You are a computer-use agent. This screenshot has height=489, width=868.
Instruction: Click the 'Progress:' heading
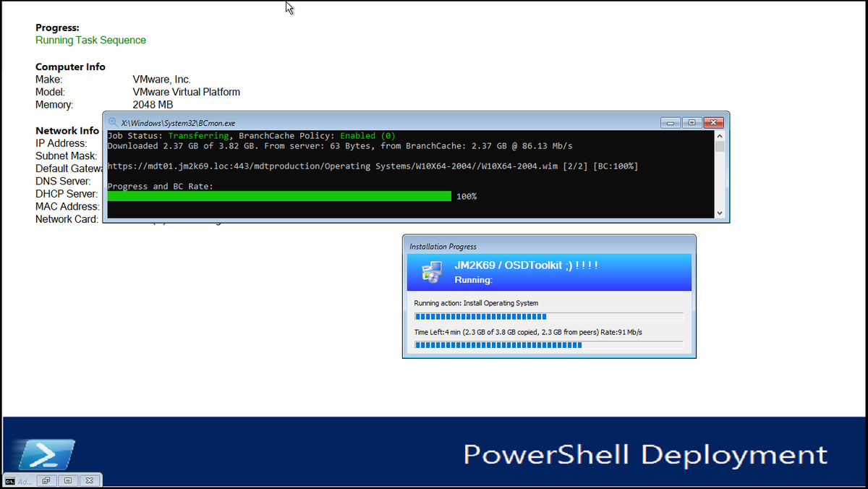pyautogui.click(x=57, y=28)
